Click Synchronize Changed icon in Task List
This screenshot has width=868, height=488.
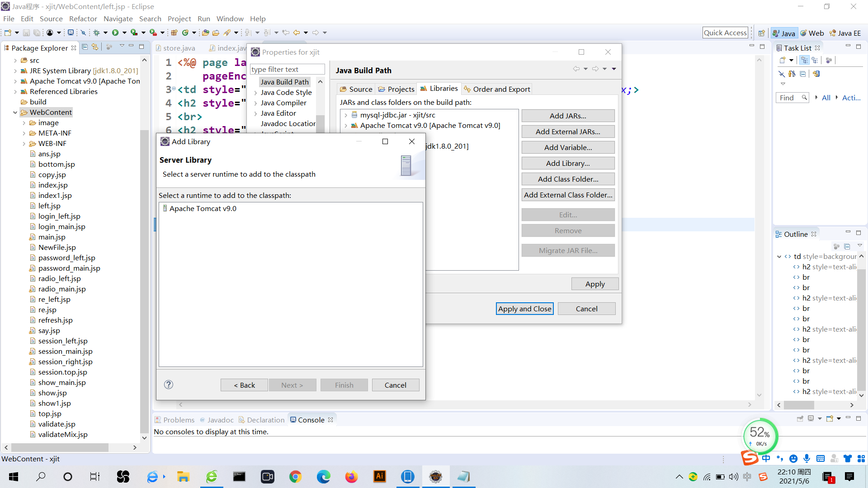tap(816, 74)
